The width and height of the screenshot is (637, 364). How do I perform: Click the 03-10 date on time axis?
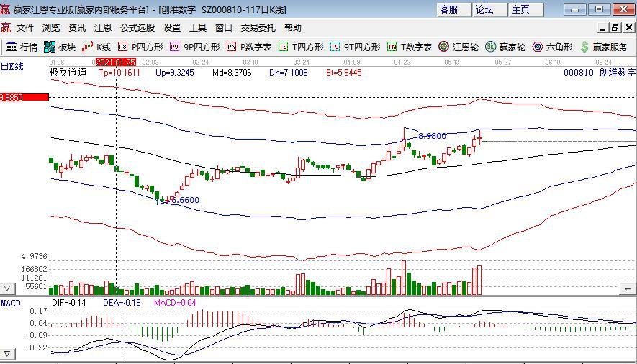point(250,62)
